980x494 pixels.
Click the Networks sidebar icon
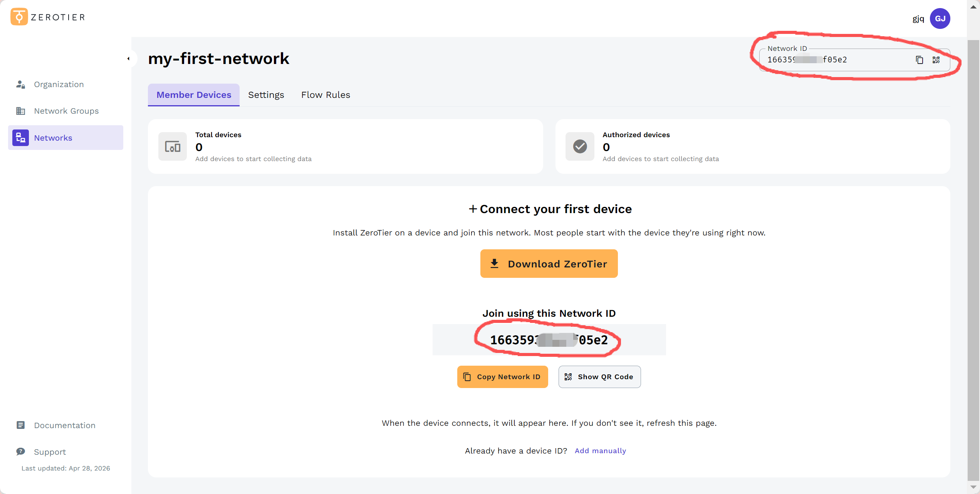(20, 138)
